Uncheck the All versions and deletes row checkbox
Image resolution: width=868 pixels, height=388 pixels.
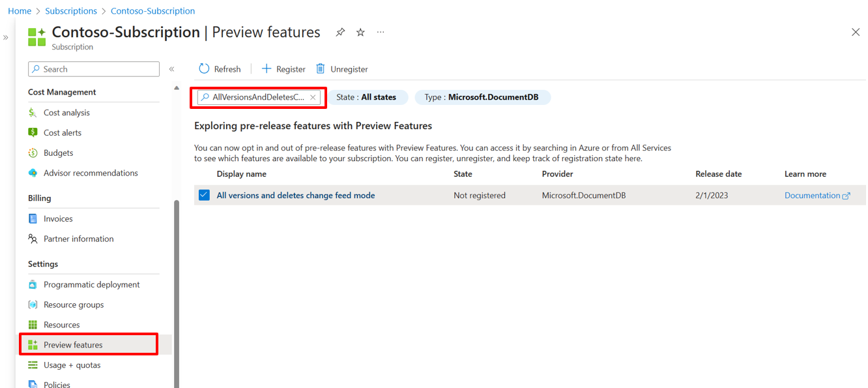pyautogui.click(x=205, y=195)
